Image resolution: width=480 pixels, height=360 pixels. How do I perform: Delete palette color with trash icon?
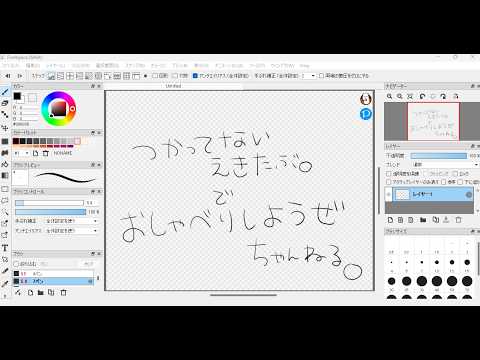(x=46, y=153)
